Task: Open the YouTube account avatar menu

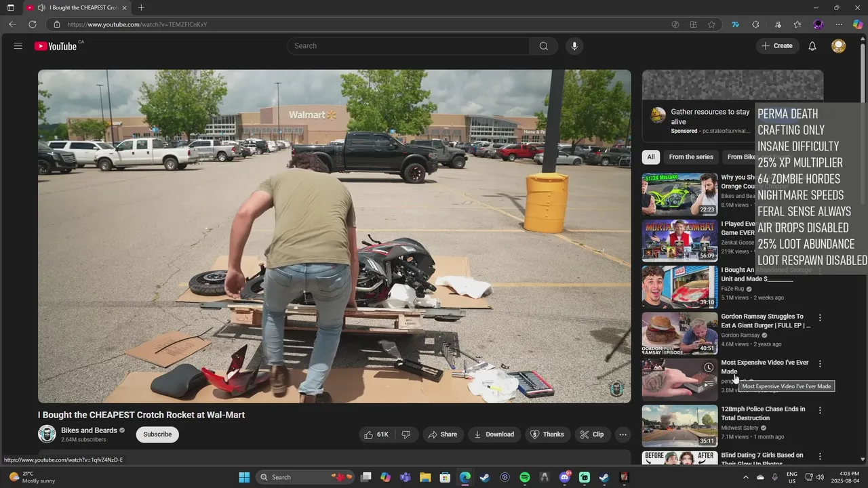Action: (x=839, y=46)
